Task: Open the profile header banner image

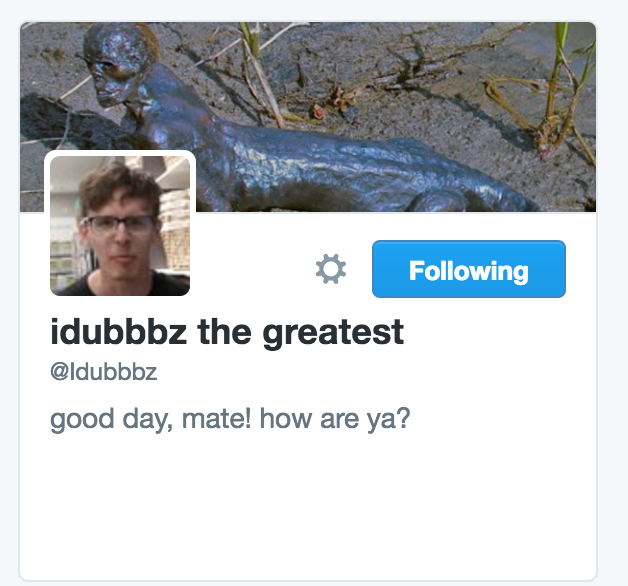Action: click(308, 117)
